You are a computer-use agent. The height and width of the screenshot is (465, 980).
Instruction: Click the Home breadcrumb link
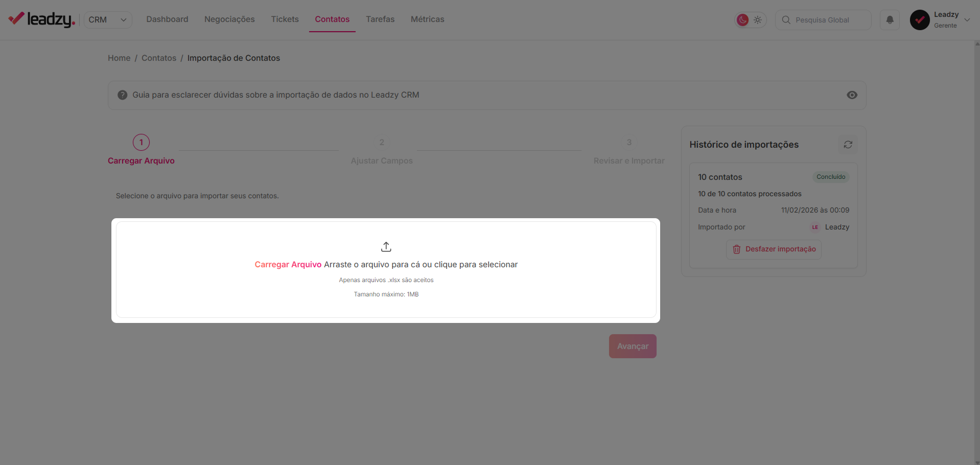pyautogui.click(x=119, y=58)
